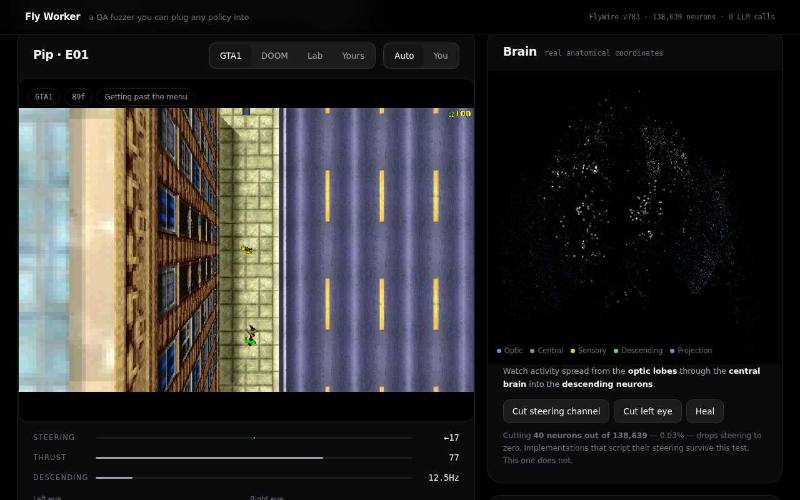The width and height of the screenshot is (800, 500).
Task: Click 'real anatomical coordinates' subtitle
Action: [x=604, y=53]
